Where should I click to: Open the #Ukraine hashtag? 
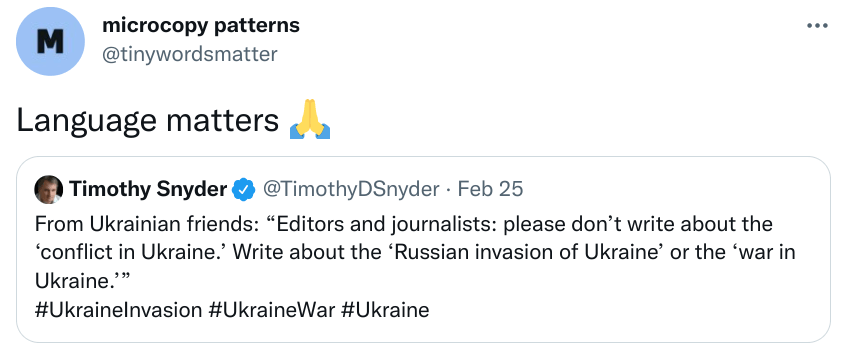[385, 310]
